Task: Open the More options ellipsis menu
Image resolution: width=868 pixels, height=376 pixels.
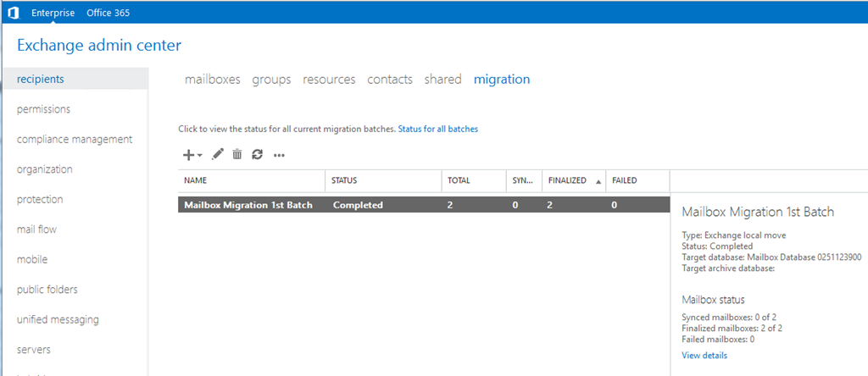Action: pos(279,156)
